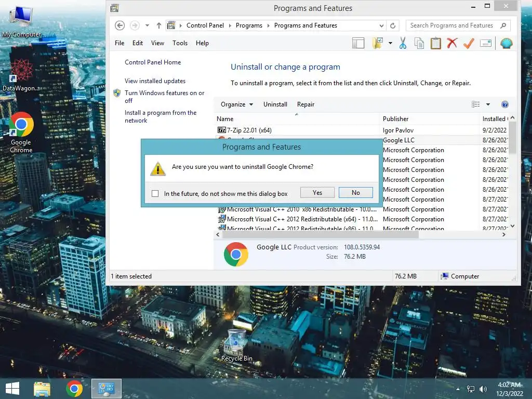The width and height of the screenshot is (532, 399).
Task: Expand the view options dropdown arrow
Action: pos(488,104)
